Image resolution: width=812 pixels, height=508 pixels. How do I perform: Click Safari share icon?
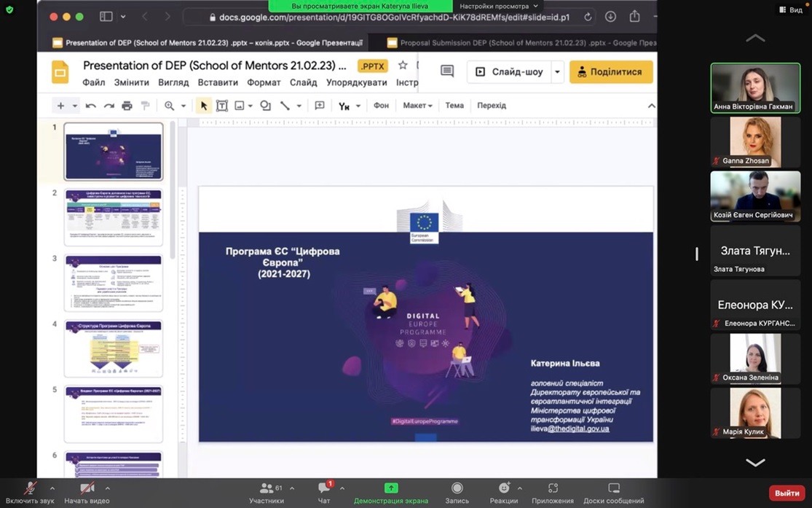pyautogui.click(x=634, y=17)
